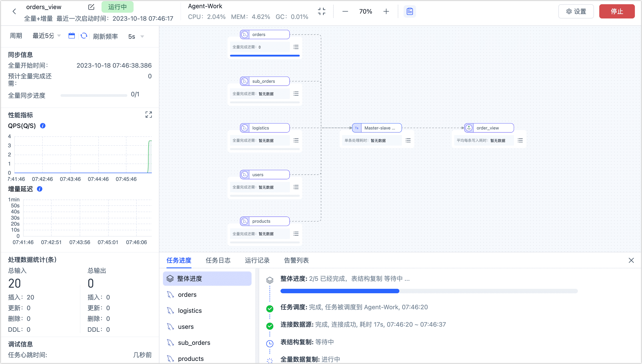The width and height of the screenshot is (642, 364).
Task: Click the 表结构复制 waiting step
Action: (307, 342)
